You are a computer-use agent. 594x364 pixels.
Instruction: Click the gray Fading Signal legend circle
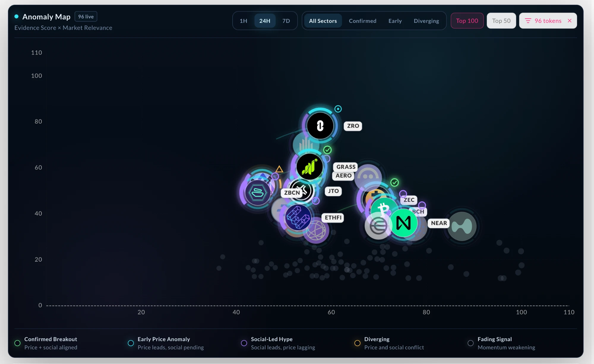tap(470, 343)
